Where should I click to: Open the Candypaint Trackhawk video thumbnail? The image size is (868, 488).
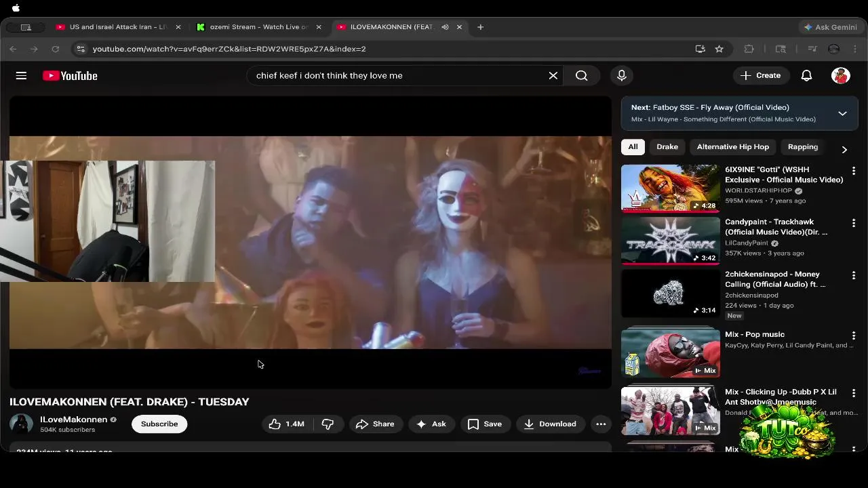point(671,241)
